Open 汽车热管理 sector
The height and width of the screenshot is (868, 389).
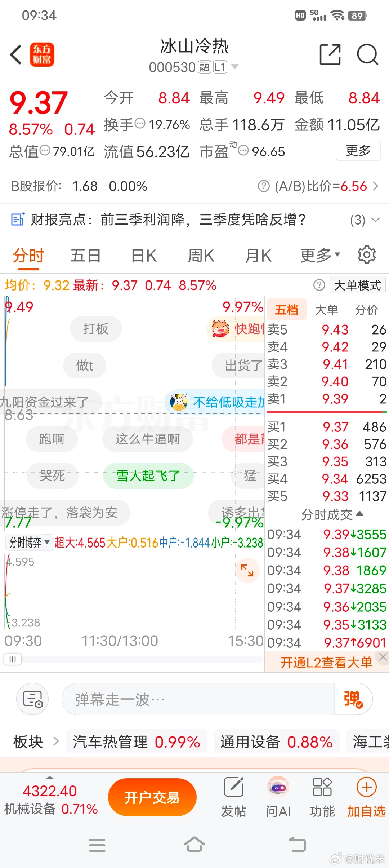tap(136, 742)
